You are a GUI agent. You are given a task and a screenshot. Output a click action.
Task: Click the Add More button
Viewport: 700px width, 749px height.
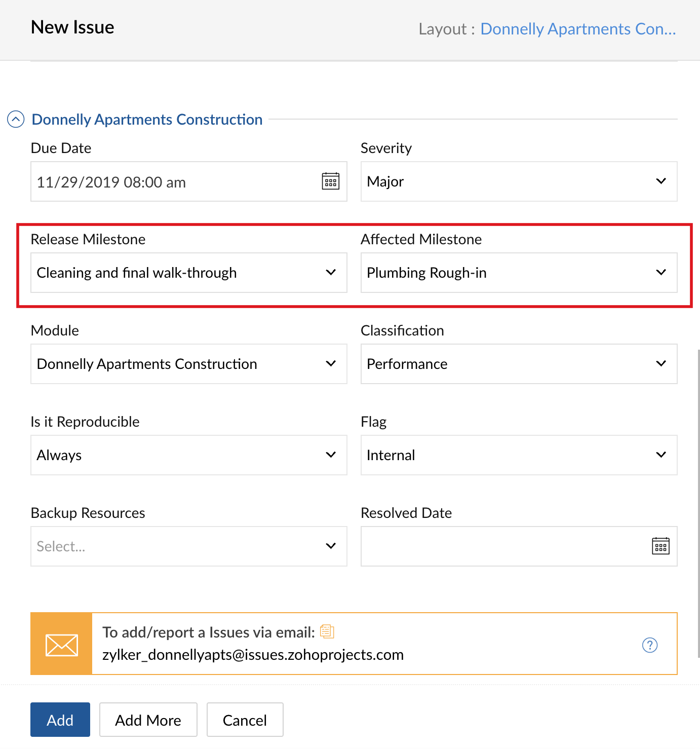point(148,720)
